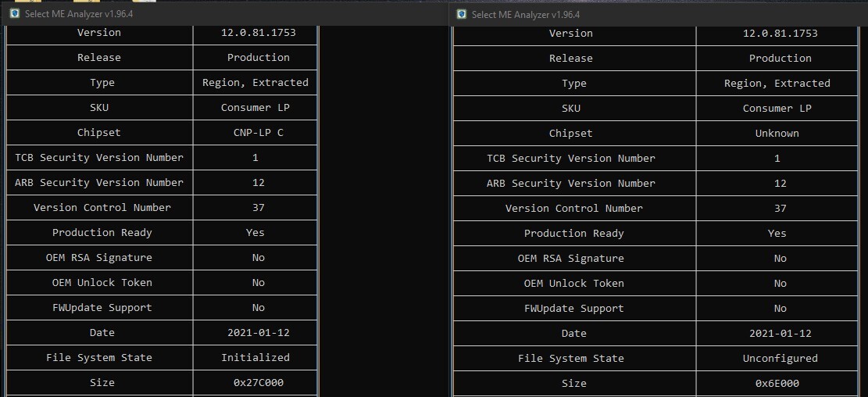
Task: Select the Chipset label in the left table
Action: (99, 132)
